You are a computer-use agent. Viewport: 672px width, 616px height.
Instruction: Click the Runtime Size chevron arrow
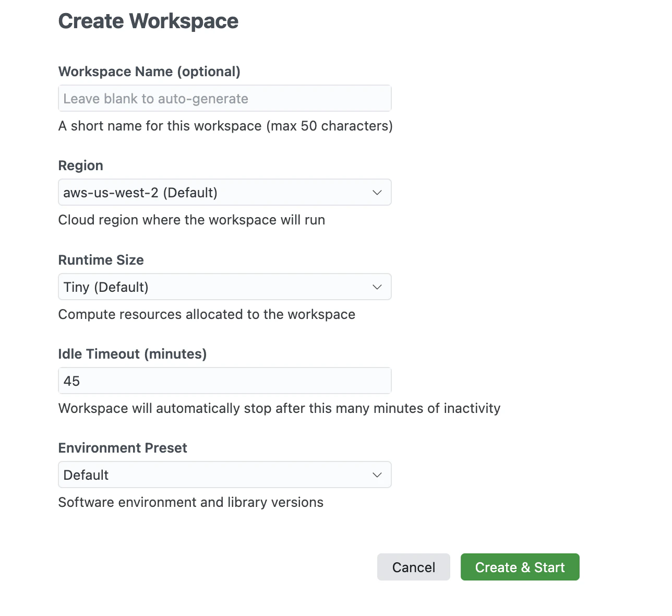tap(377, 287)
